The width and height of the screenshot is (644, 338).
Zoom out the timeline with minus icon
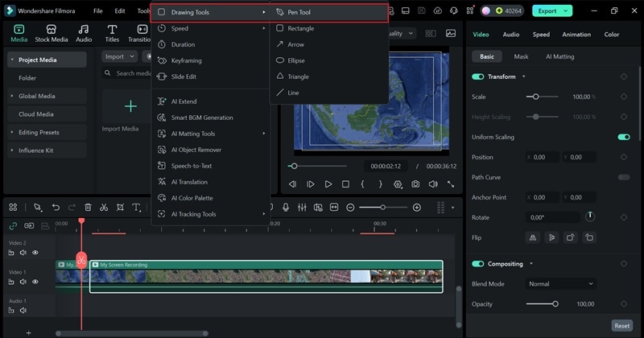(350, 208)
